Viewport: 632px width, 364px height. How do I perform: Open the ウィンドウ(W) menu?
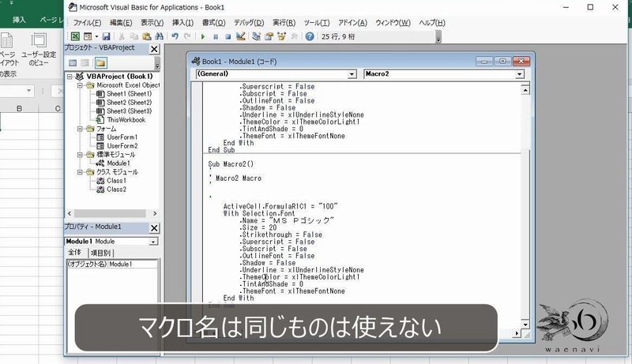[393, 23]
